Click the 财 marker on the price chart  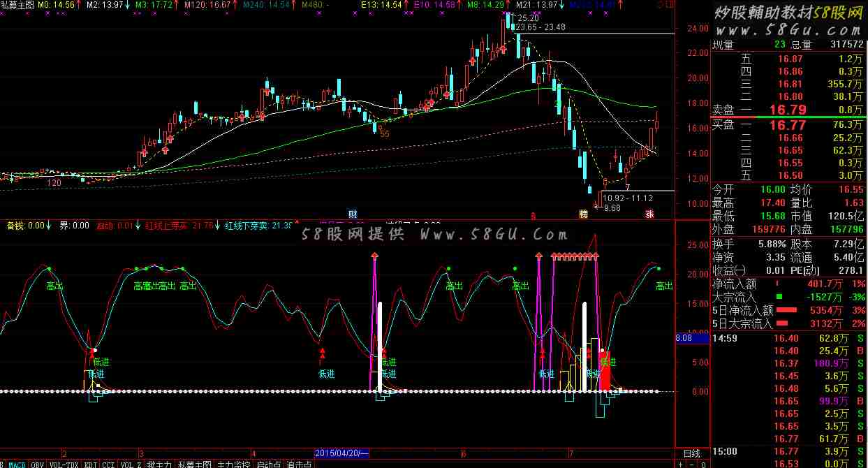click(x=353, y=213)
